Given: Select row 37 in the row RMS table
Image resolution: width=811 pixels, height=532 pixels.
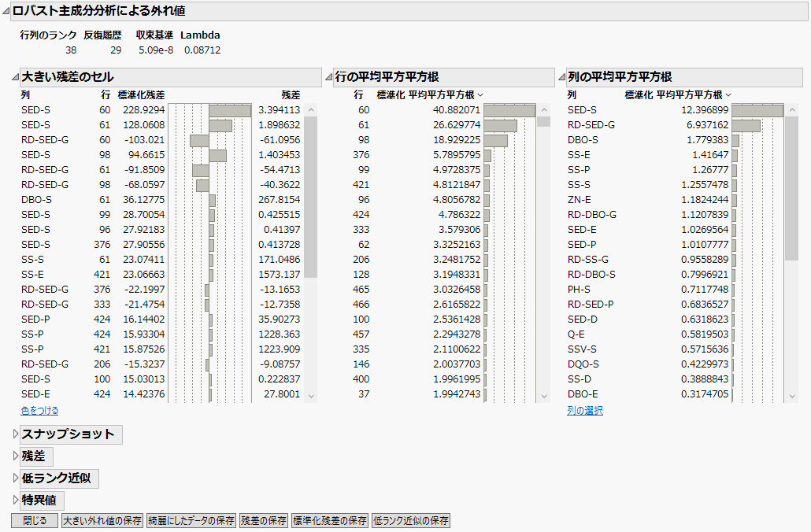Looking at the screenshot, I should click(x=364, y=394).
